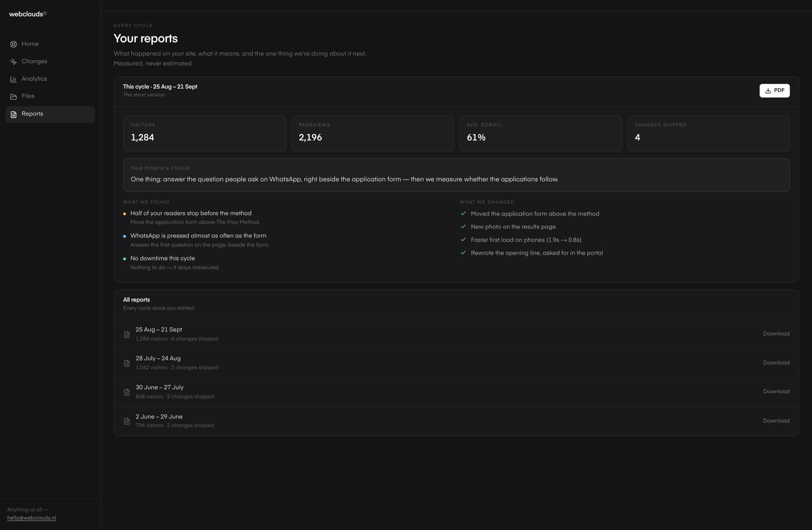Open the Home menu item
Screen dimensions: 812x530
[50, 44]
